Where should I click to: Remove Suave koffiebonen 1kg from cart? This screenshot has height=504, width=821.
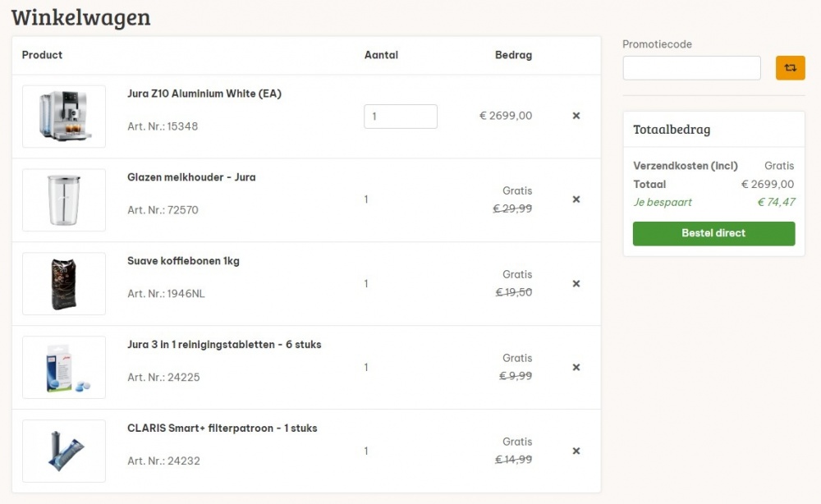point(576,284)
